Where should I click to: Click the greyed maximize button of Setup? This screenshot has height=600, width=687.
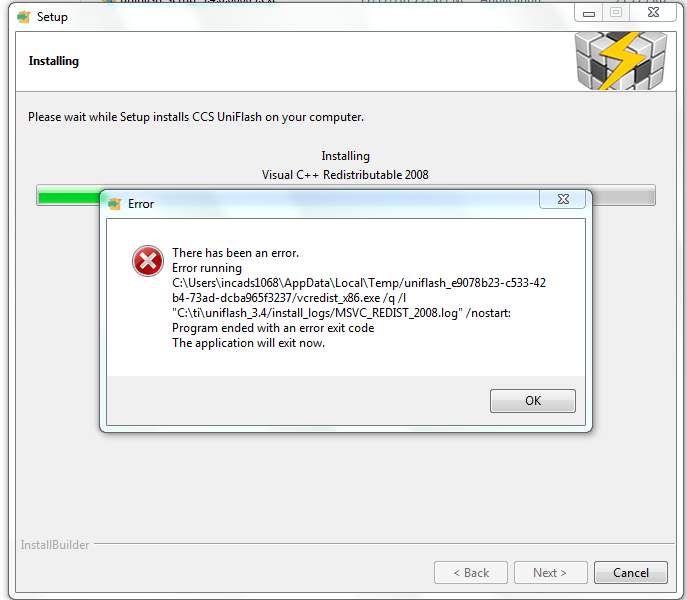click(616, 13)
